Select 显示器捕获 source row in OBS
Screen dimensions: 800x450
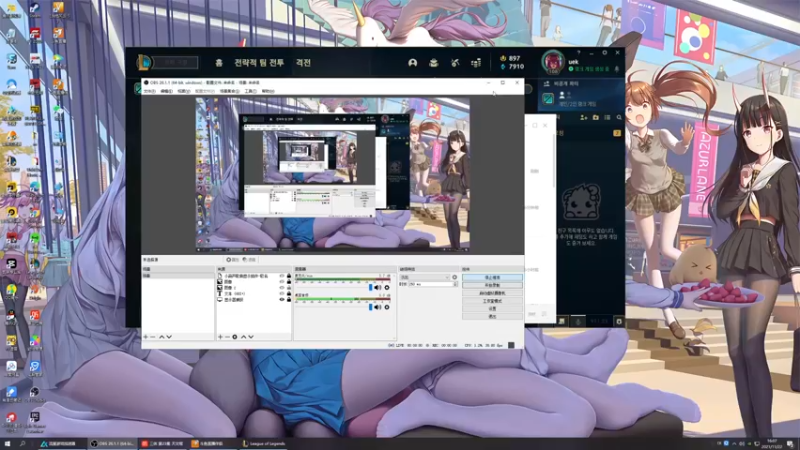254,299
